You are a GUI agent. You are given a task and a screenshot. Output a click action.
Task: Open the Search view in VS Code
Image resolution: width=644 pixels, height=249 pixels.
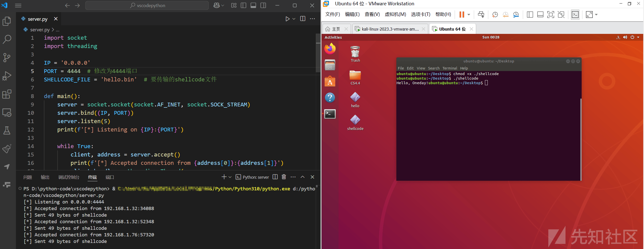pos(7,39)
